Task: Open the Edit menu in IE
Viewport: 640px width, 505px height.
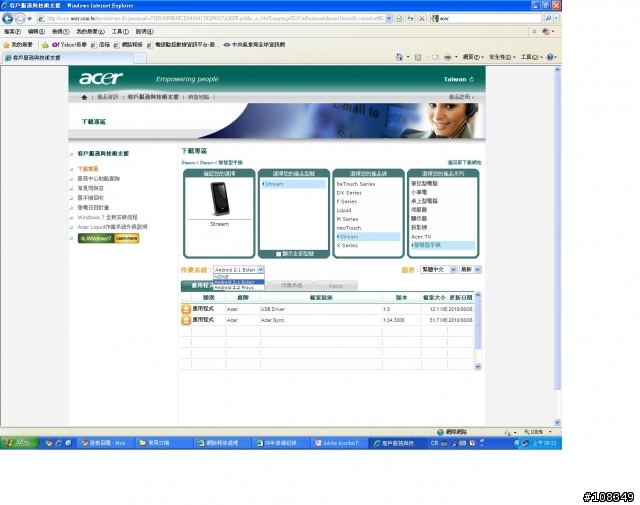Action: (36, 31)
